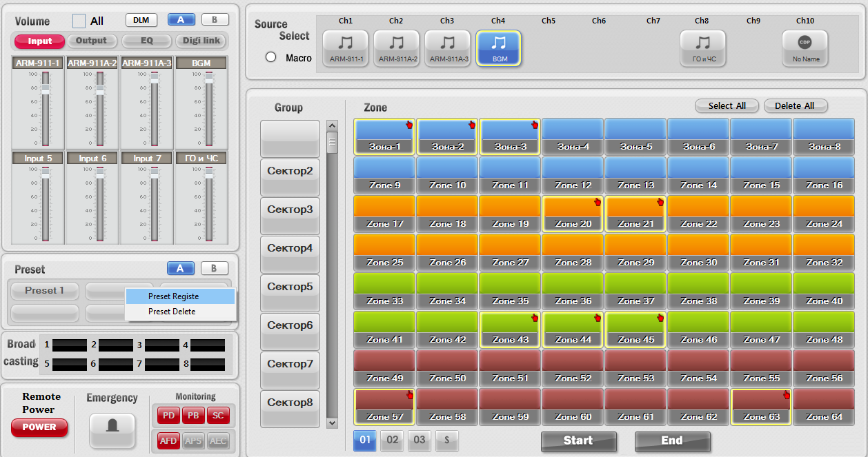The width and height of the screenshot is (868, 457).
Task: Choose the CDP No Name source on Ch10
Action: [x=805, y=48]
